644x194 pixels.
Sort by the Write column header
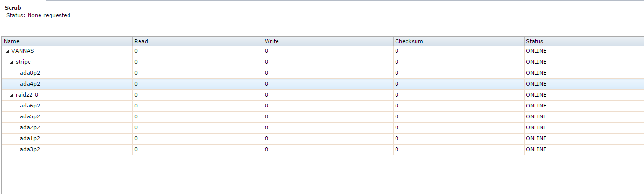pos(328,41)
